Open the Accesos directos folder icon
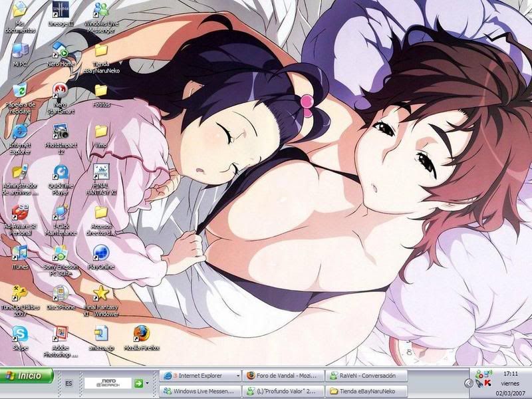The width and height of the screenshot is (532, 399). click(101, 221)
